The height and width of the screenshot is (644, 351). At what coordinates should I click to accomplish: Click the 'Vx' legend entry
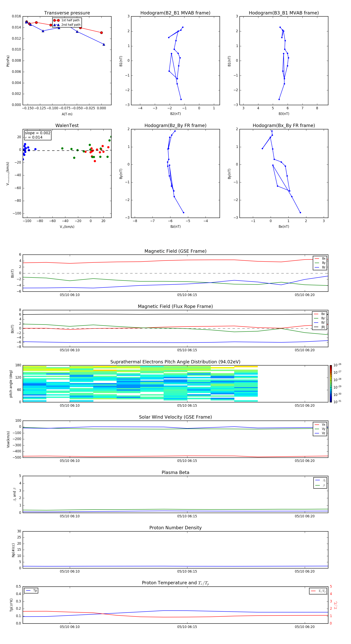coord(320,424)
